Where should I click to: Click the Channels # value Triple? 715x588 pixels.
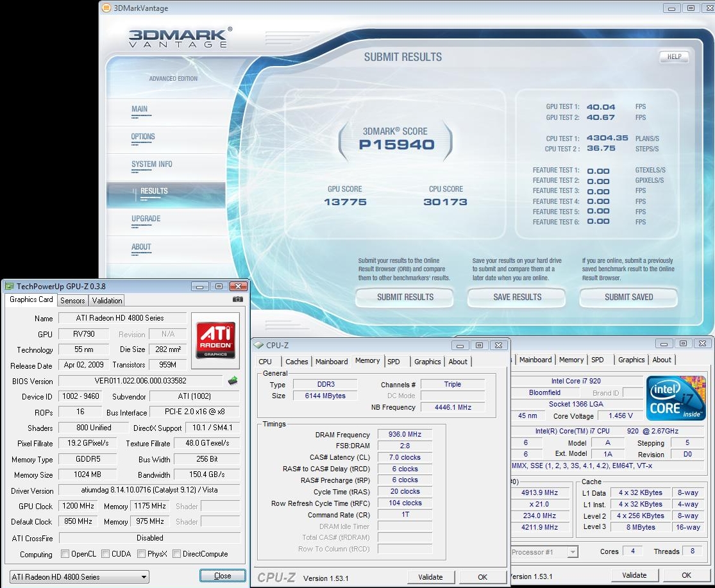coord(453,384)
